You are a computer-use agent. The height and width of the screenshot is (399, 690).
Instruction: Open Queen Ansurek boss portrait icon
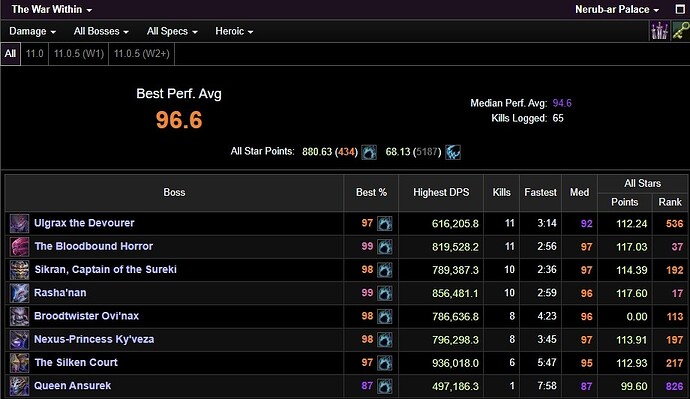[x=19, y=386]
